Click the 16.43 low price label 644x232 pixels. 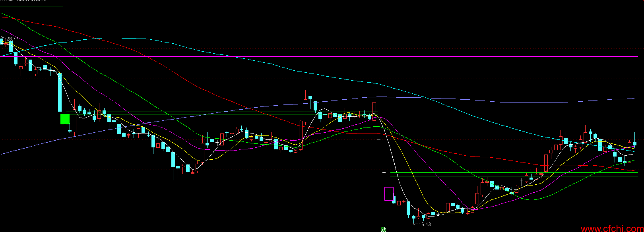coord(425,224)
